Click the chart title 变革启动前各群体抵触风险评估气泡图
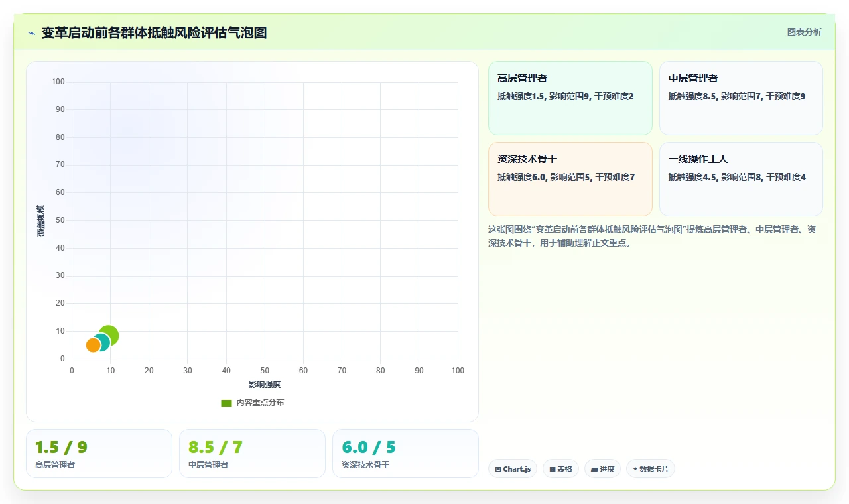 coord(154,32)
